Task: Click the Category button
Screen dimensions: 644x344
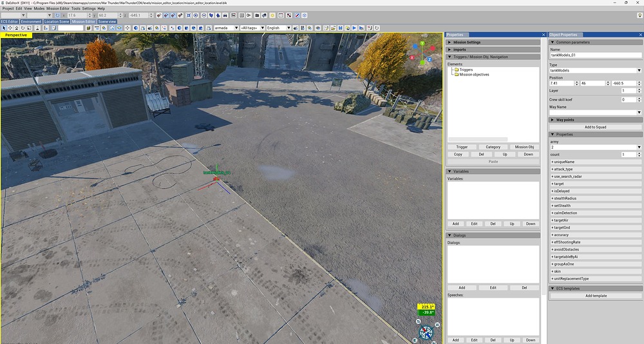Action: pyautogui.click(x=493, y=147)
